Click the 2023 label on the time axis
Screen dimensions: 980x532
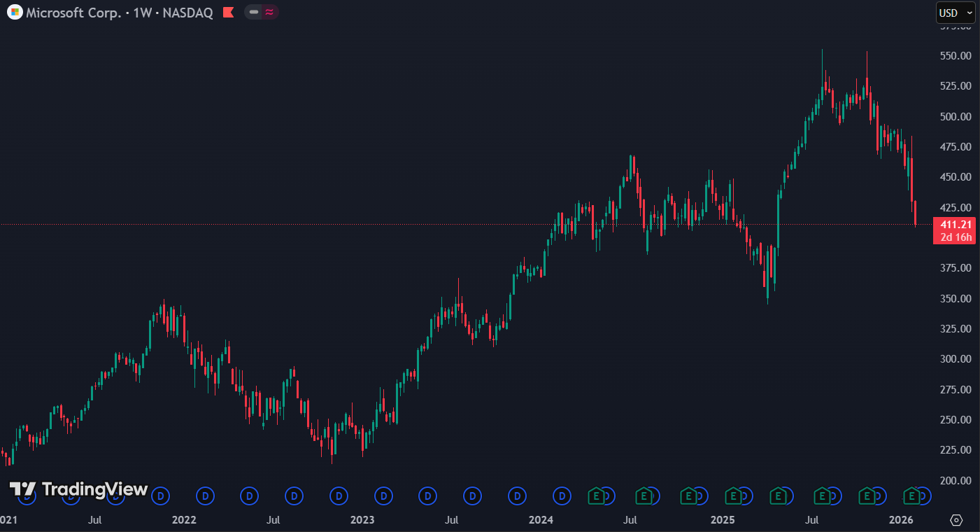[362, 520]
